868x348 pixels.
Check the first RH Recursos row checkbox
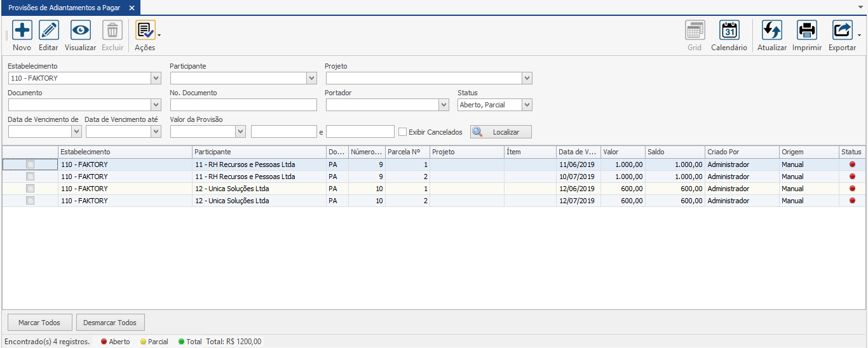(30, 164)
